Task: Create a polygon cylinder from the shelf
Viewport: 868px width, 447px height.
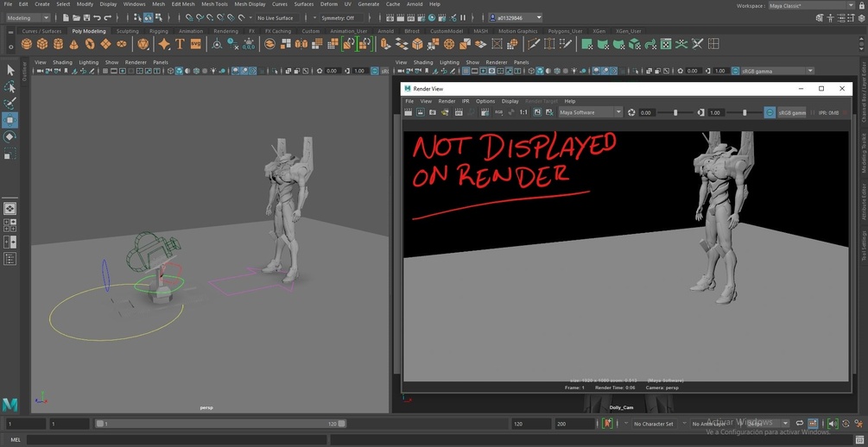Action: coord(58,44)
